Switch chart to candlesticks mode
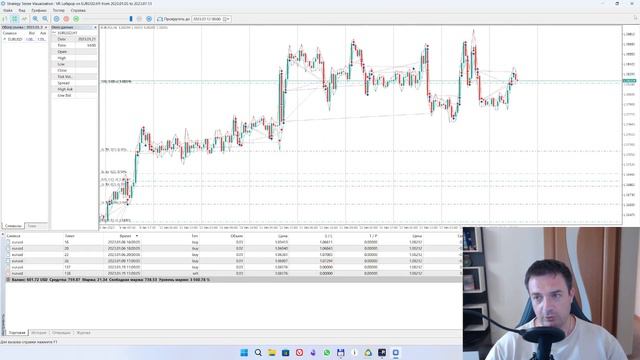 [x=15, y=19]
